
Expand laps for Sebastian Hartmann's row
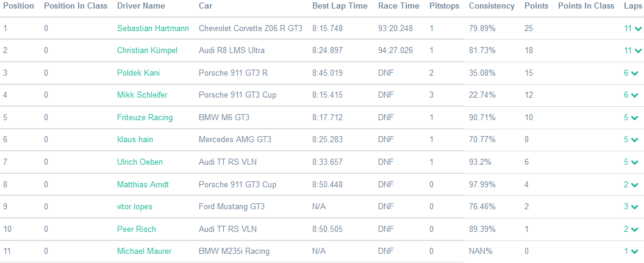click(x=637, y=29)
